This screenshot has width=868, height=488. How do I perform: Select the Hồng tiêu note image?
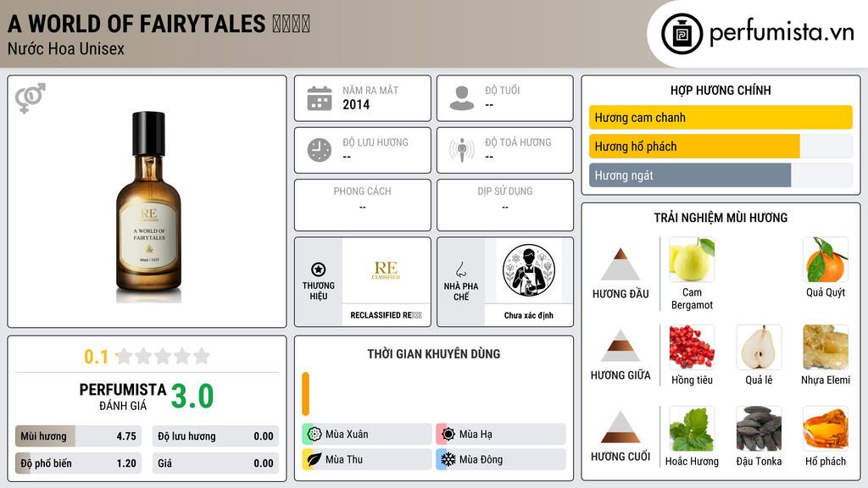pyautogui.click(x=692, y=347)
